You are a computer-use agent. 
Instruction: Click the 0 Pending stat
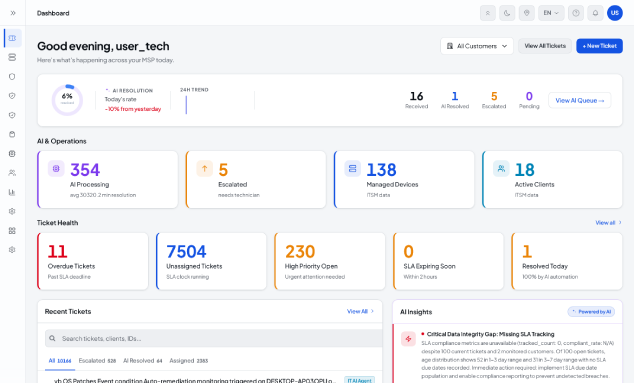529,99
